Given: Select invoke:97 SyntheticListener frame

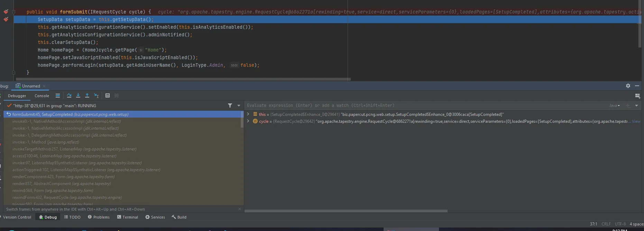Looking at the screenshot, I should point(122,163).
